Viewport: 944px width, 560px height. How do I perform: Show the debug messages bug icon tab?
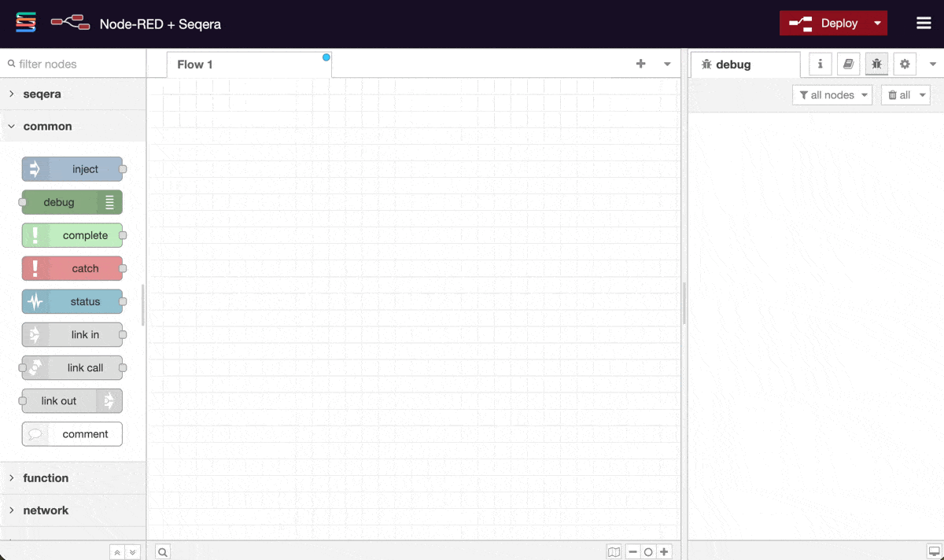point(876,64)
